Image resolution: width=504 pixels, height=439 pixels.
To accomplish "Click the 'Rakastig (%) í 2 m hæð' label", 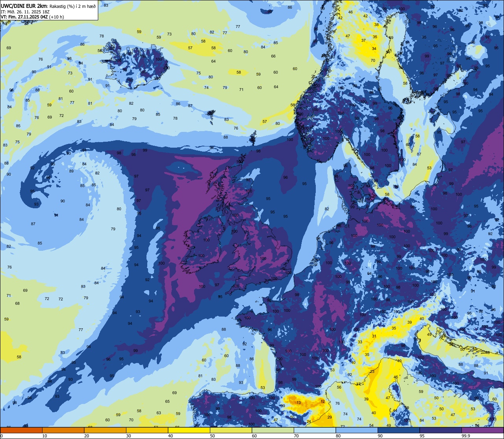I will point(72,6).
